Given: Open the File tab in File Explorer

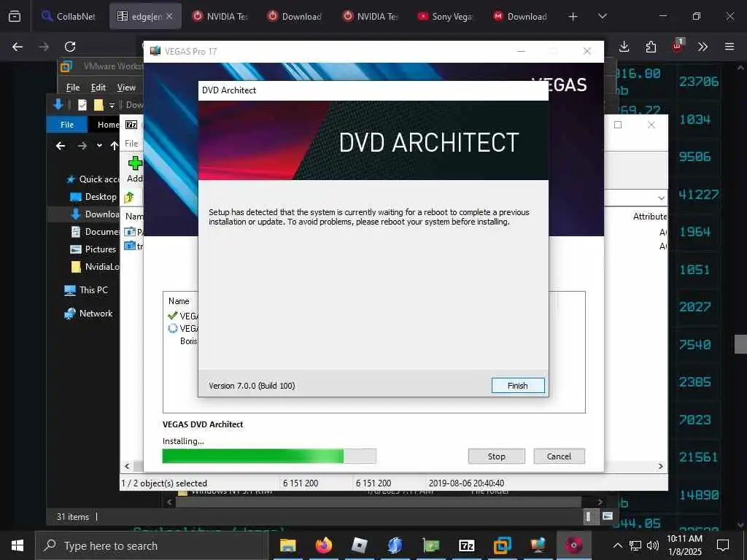Looking at the screenshot, I should pyautogui.click(x=67, y=124).
